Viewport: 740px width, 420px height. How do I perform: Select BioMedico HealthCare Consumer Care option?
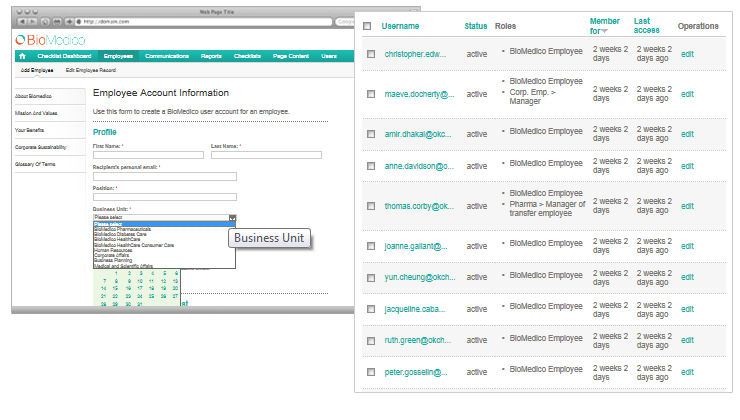tap(134, 245)
